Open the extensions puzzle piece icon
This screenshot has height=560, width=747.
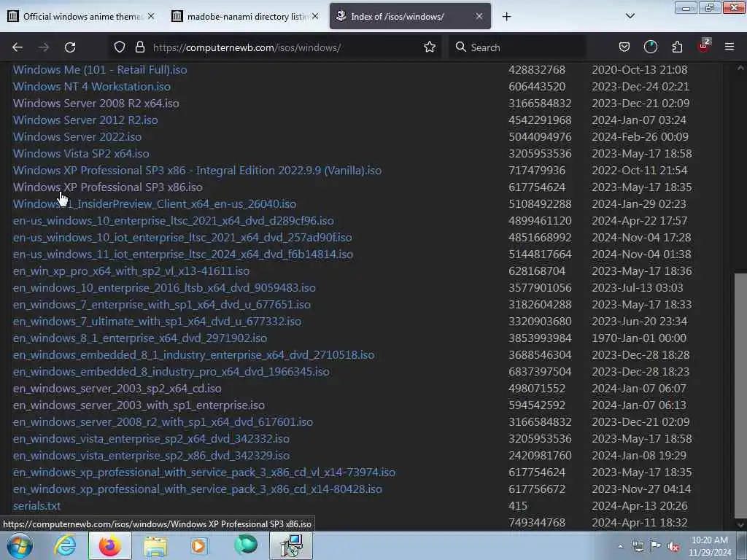pos(677,47)
